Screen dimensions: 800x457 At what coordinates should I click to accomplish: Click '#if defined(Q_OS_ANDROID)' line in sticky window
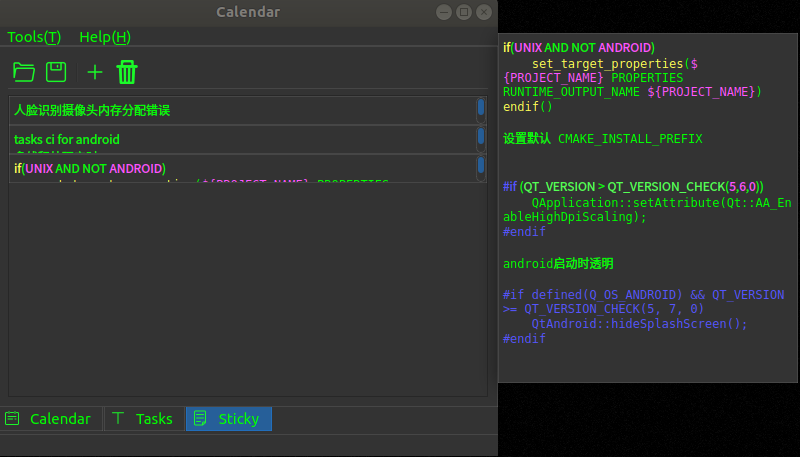coord(643,295)
